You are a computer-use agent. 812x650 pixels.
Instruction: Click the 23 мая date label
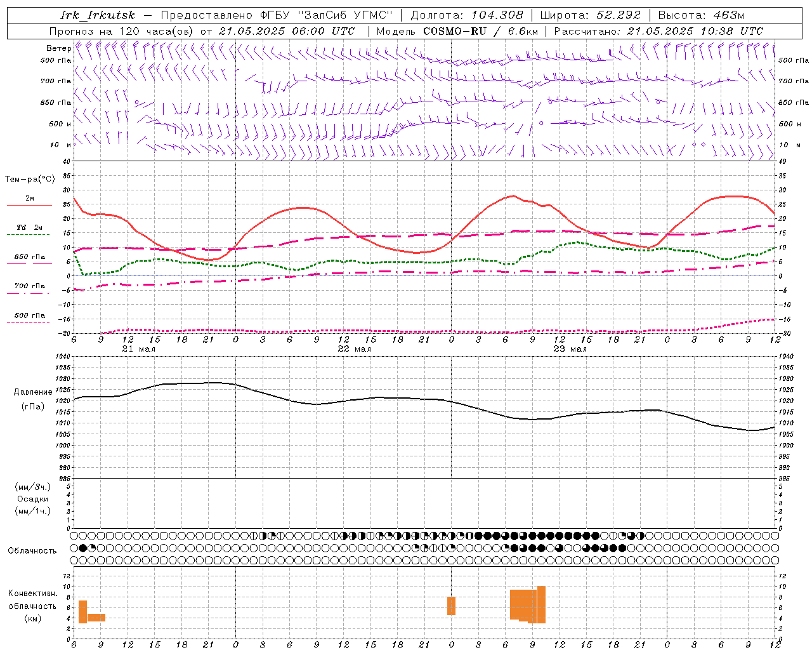coord(570,349)
